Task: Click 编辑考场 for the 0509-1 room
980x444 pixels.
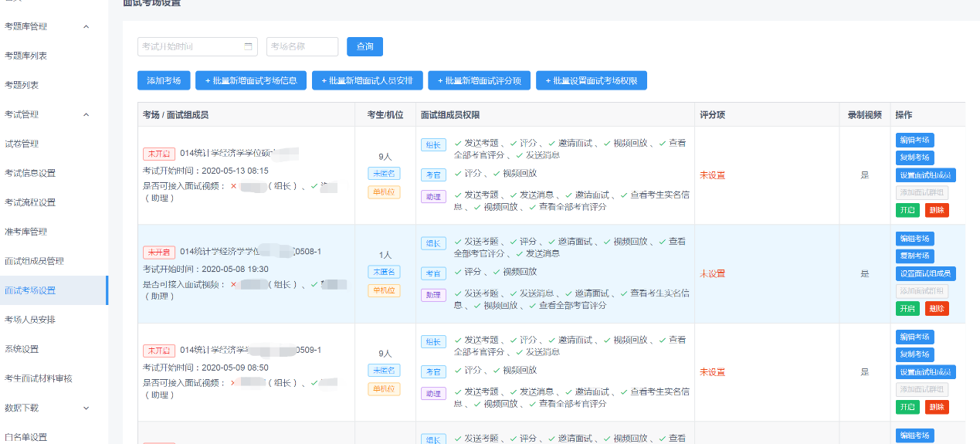Action: (x=914, y=337)
